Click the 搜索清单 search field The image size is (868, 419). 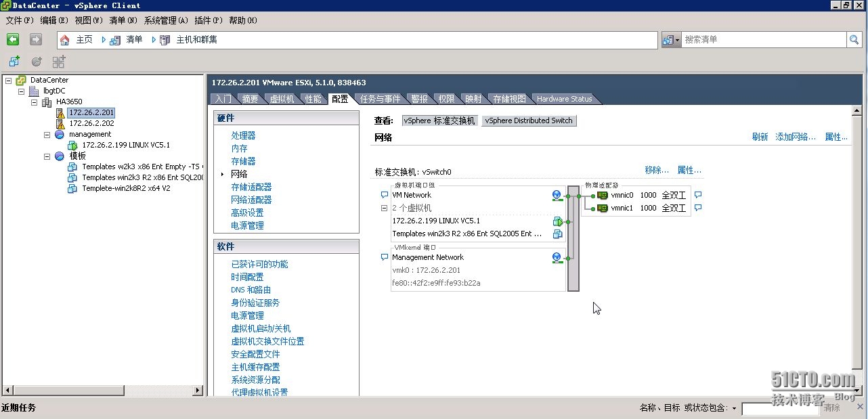click(764, 40)
